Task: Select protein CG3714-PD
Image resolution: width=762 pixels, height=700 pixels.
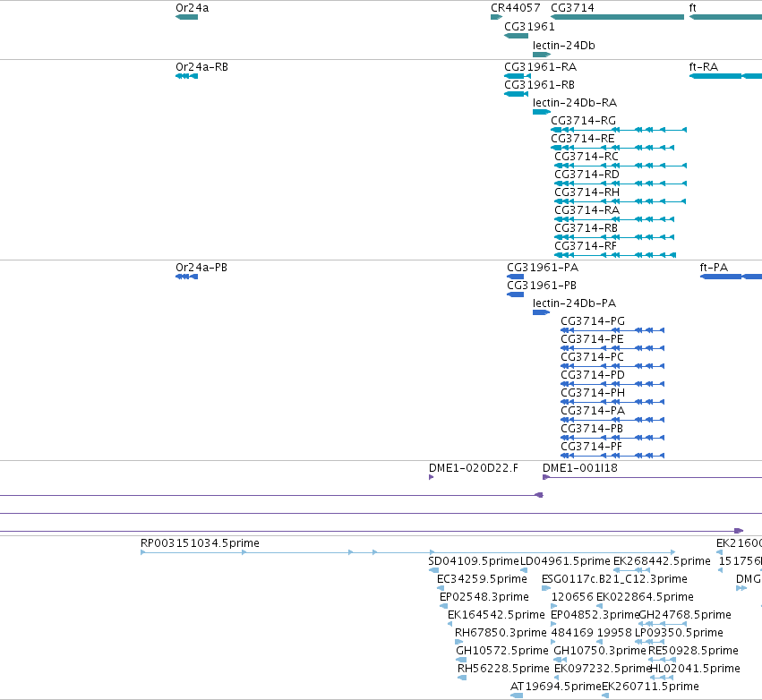Action: [x=612, y=384]
